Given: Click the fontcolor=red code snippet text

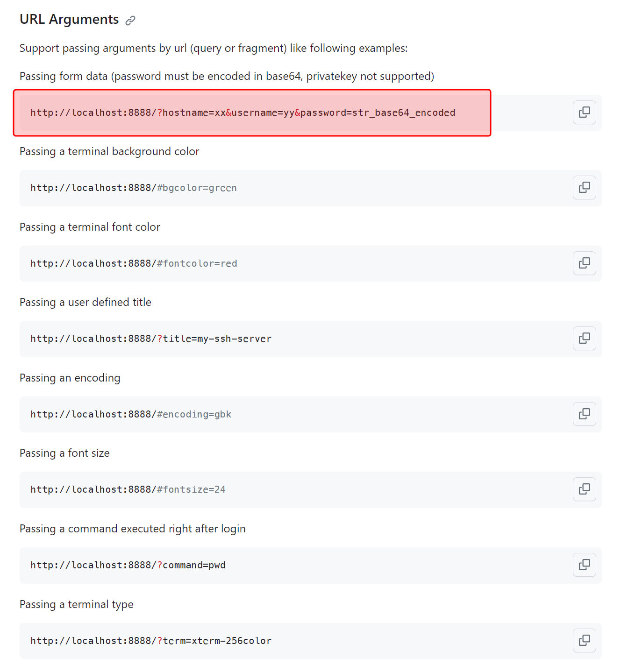Looking at the screenshot, I should click(x=134, y=264).
